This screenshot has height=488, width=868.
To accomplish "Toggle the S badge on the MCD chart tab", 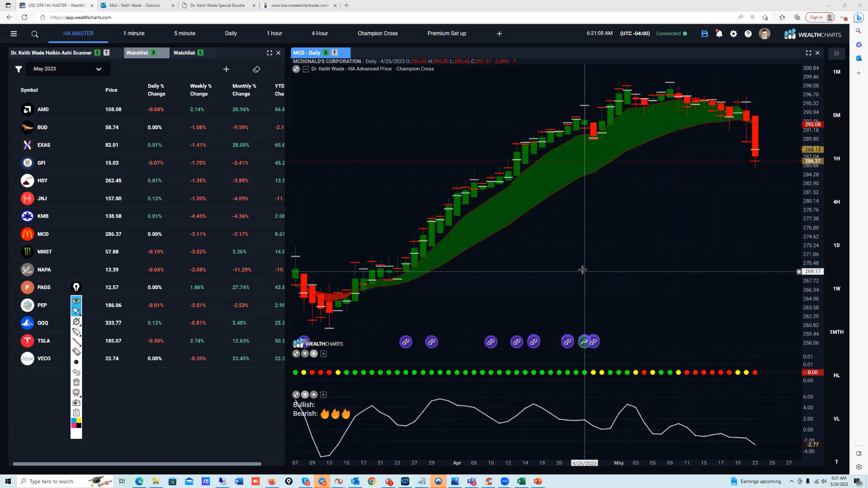I will (x=325, y=53).
